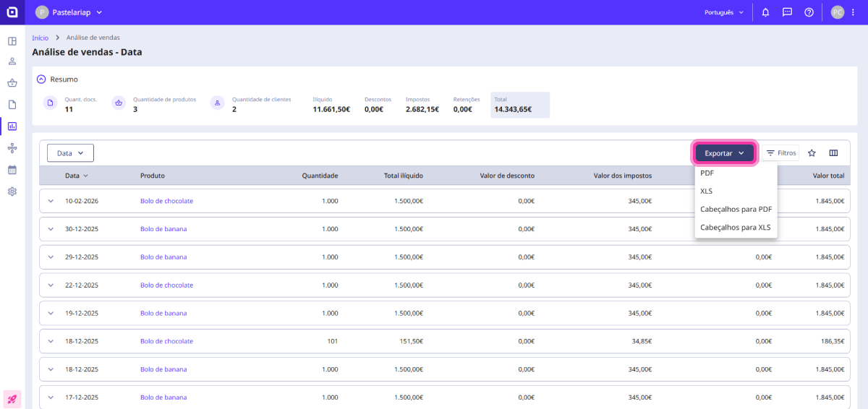Open the chat messages icon
The height and width of the screenshot is (409, 868).
[x=787, y=12]
